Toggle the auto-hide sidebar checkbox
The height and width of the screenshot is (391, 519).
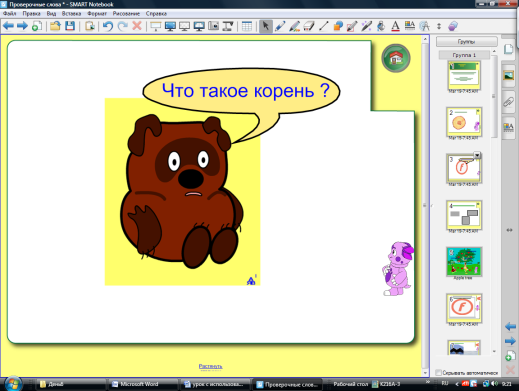click(x=439, y=372)
